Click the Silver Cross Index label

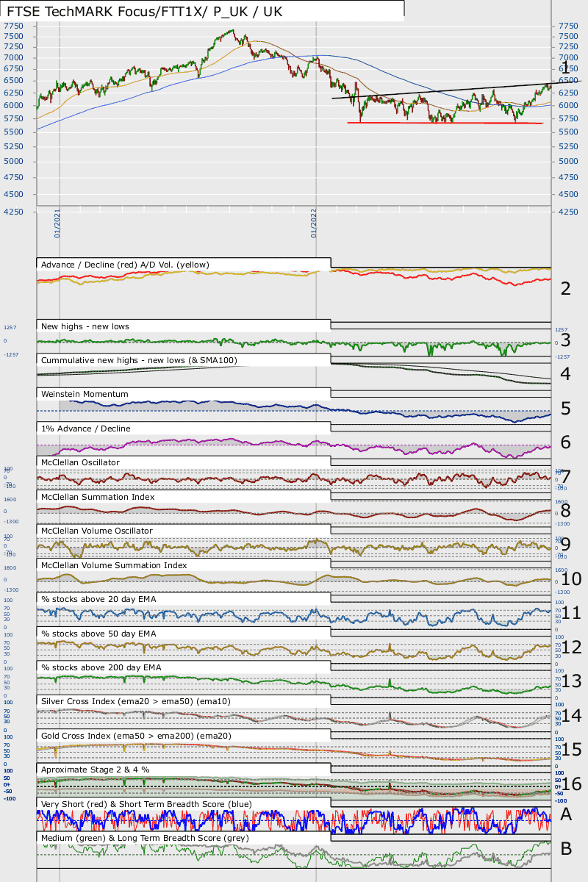pyautogui.click(x=136, y=702)
